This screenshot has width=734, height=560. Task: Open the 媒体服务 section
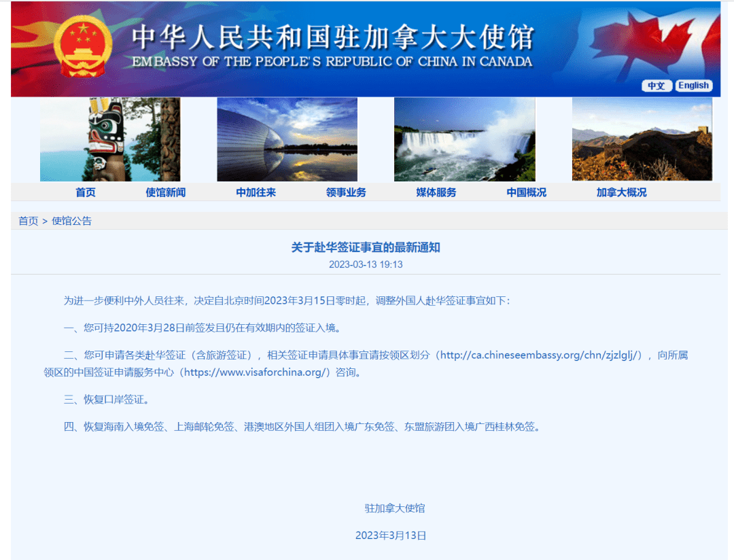(436, 192)
